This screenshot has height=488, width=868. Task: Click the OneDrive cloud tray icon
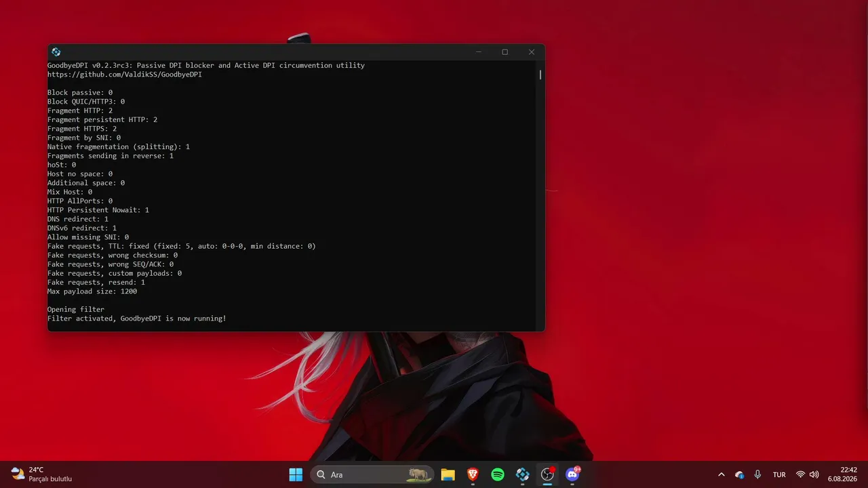click(x=739, y=474)
